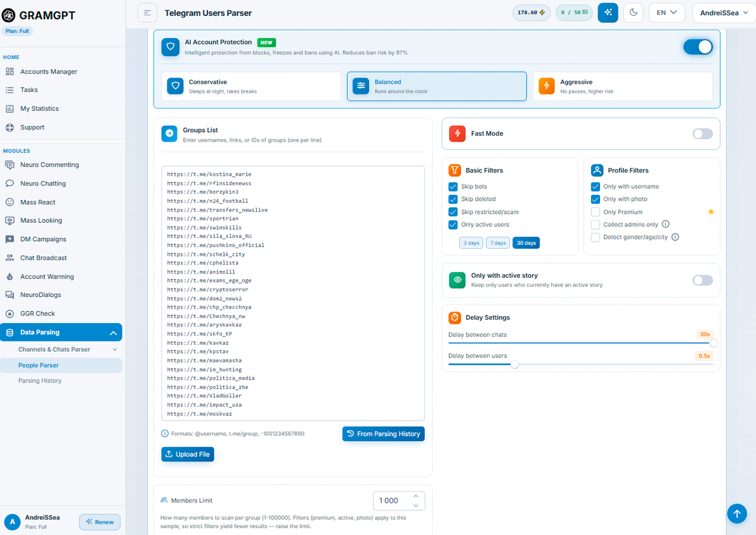Click inside the groups list text area

293,293
